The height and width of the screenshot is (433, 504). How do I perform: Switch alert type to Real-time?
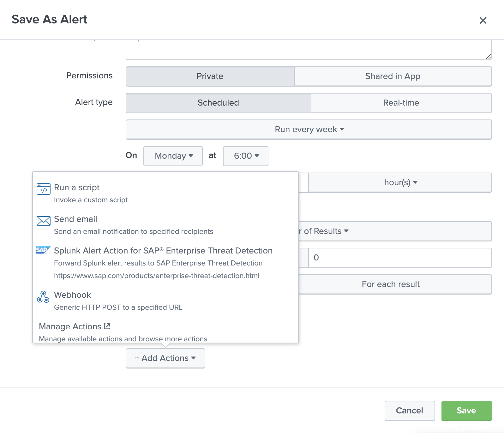click(x=401, y=103)
